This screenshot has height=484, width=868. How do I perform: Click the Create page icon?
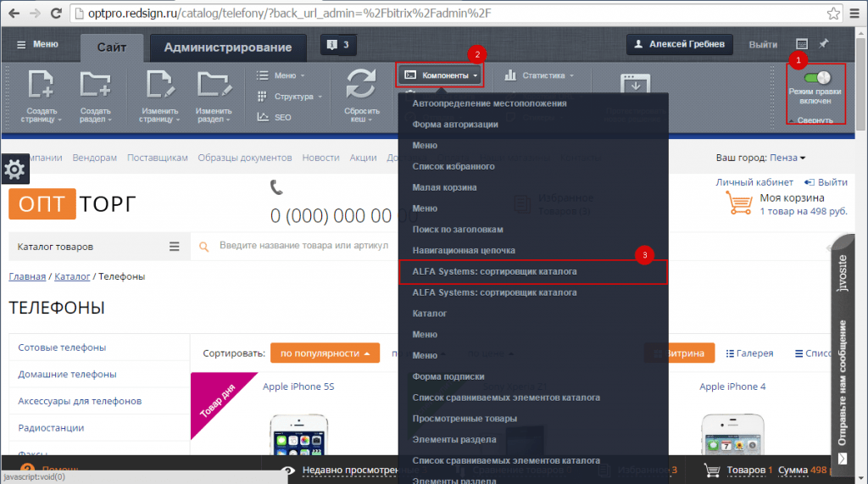tap(41, 86)
